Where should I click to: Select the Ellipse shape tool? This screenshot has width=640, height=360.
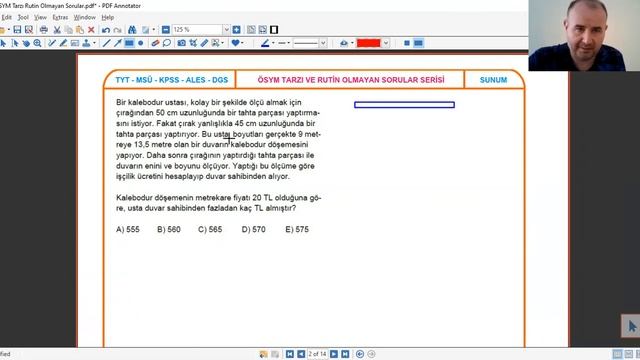click(x=141, y=43)
